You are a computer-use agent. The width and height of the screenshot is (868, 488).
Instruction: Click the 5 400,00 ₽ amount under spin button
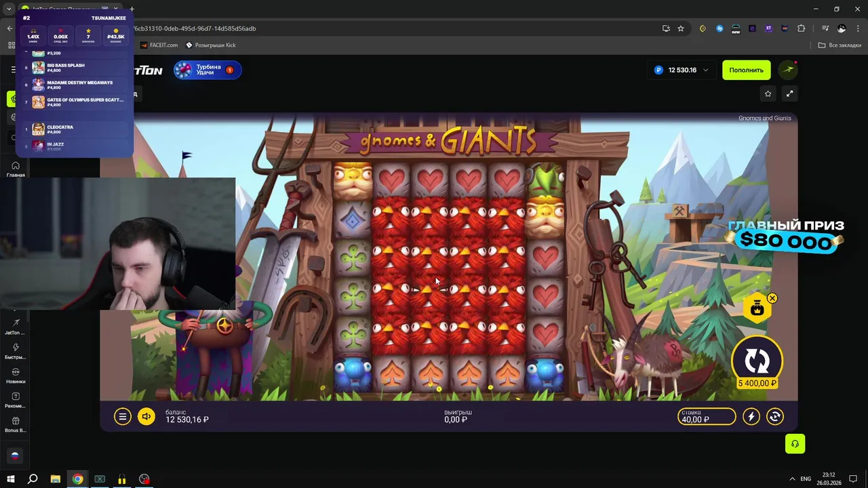(x=757, y=384)
